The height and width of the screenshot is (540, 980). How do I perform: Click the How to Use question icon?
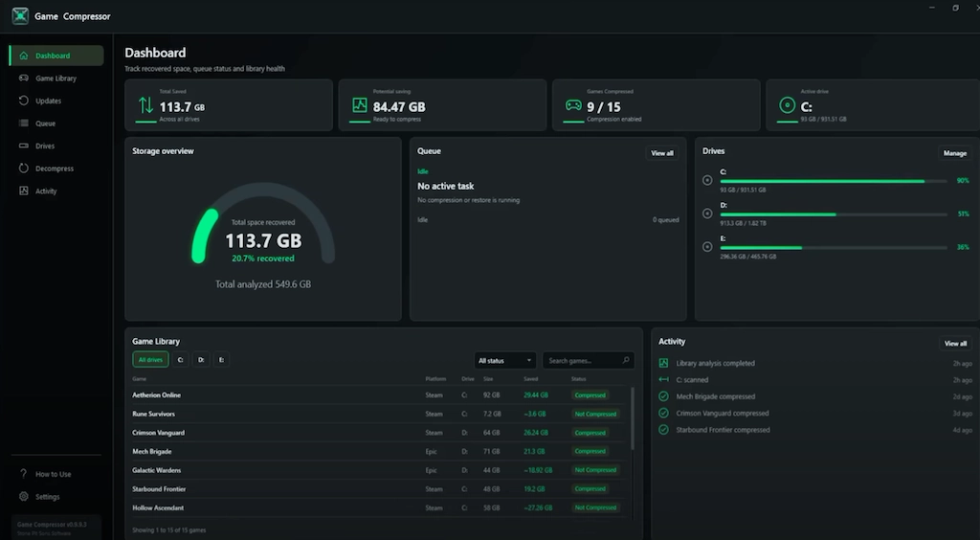pos(24,474)
